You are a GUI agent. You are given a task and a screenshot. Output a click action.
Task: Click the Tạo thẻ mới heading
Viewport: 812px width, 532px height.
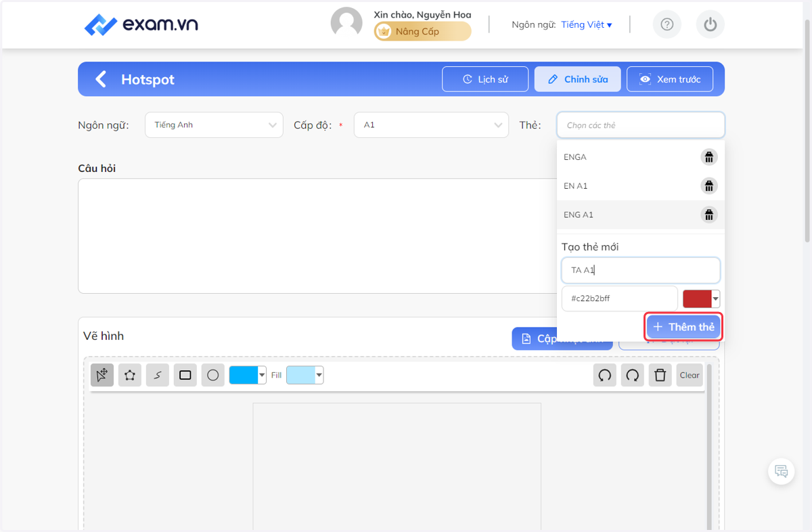590,247
